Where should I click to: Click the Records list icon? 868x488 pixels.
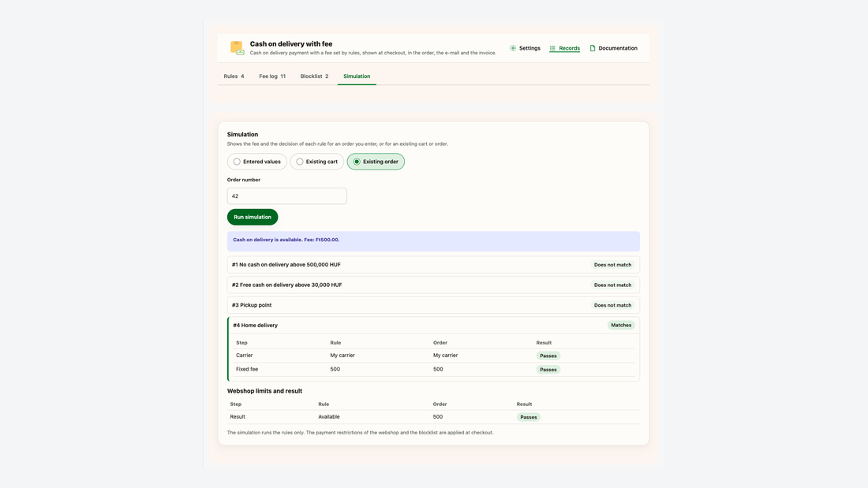552,48
